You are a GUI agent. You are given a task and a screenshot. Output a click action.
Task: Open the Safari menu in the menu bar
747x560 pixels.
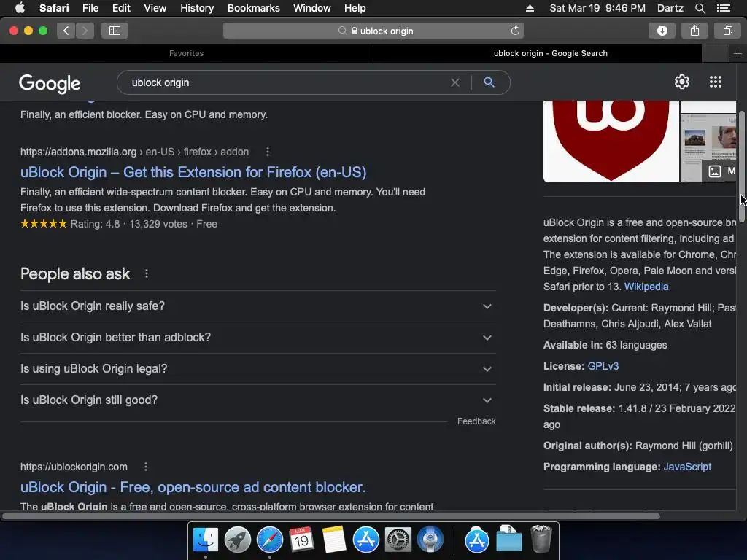(x=54, y=8)
